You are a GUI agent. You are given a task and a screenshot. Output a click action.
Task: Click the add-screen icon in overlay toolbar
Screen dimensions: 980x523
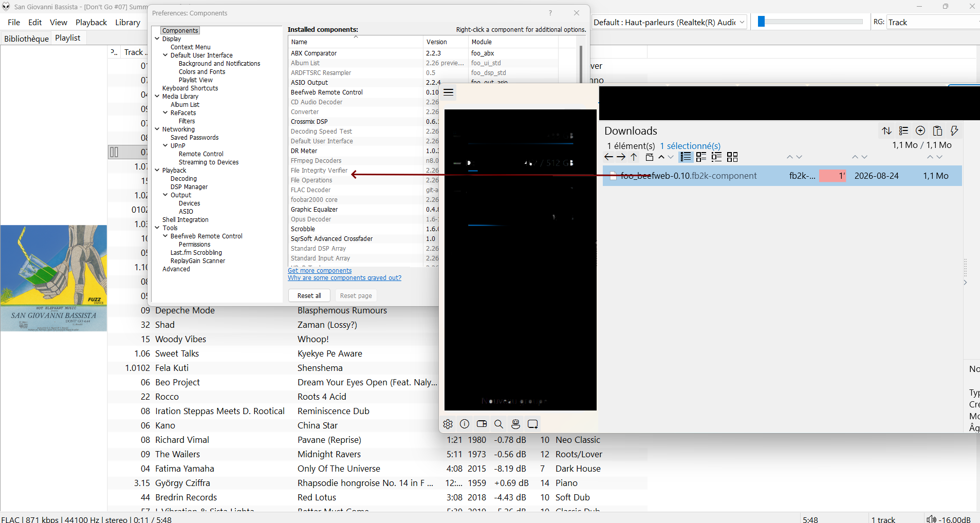(x=533, y=424)
